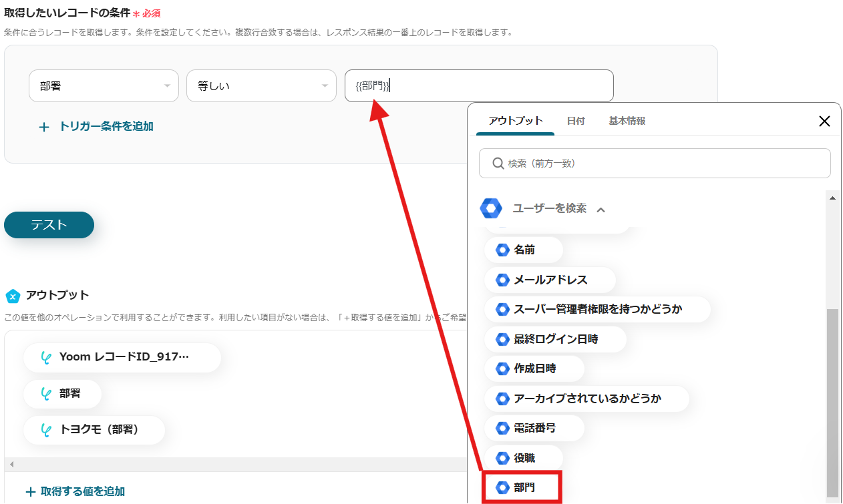Switch to the 基本情報 tab
843x504 pixels.
click(x=627, y=121)
